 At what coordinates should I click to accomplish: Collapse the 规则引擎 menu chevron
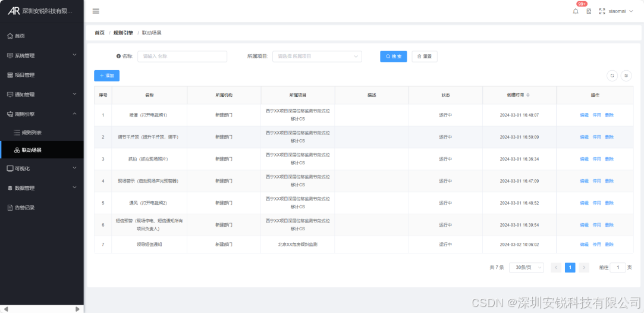(x=75, y=114)
